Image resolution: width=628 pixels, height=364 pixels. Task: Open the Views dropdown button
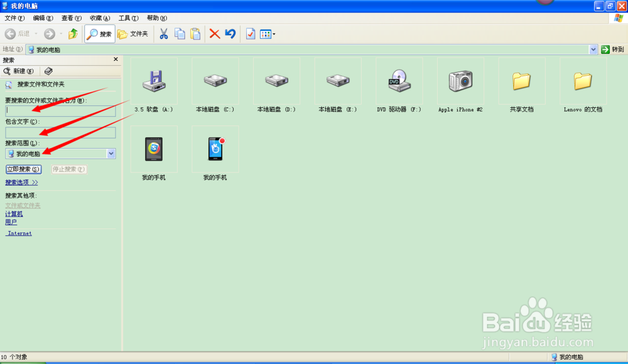pyautogui.click(x=268, y=34)
